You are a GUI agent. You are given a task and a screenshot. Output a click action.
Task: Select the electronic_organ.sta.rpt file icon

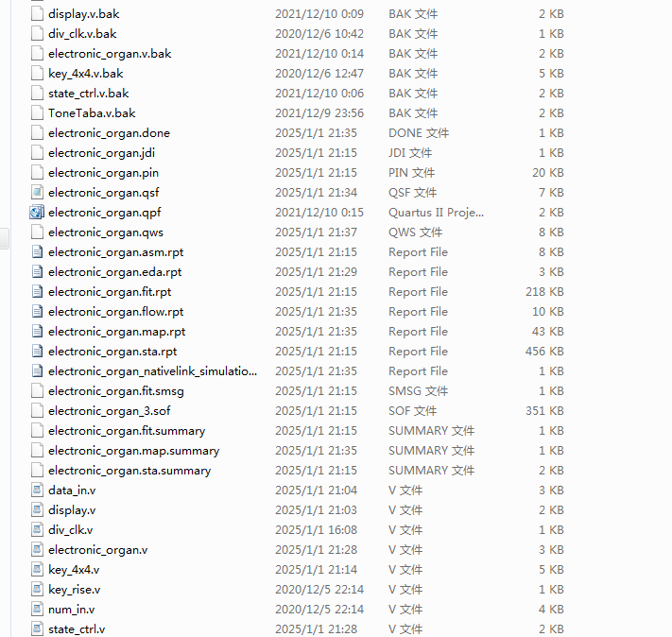(x=37, y=352)
